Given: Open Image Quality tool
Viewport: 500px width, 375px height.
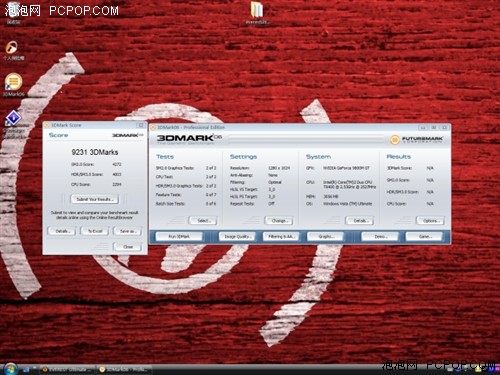Looking at the screenshot, I should pos(237,236).
